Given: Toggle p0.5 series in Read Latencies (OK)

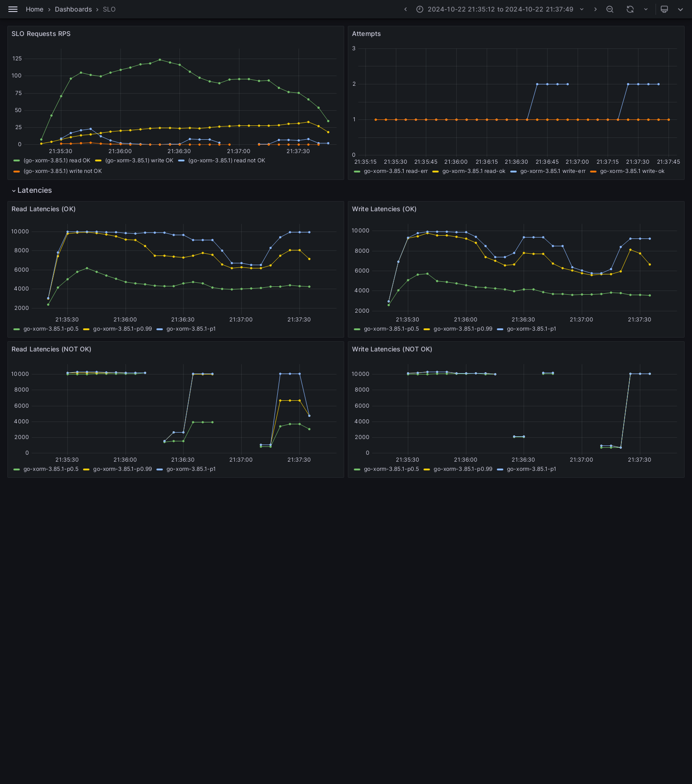Looking at the screenshot, I should click(x=51, y=329).
